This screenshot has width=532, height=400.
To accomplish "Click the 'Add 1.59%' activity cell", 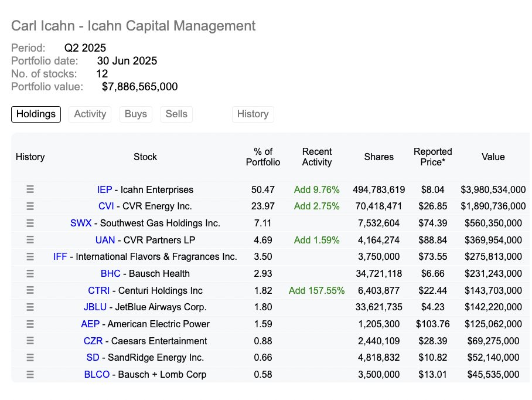I will pyautogui.click(x=316, y=240).
